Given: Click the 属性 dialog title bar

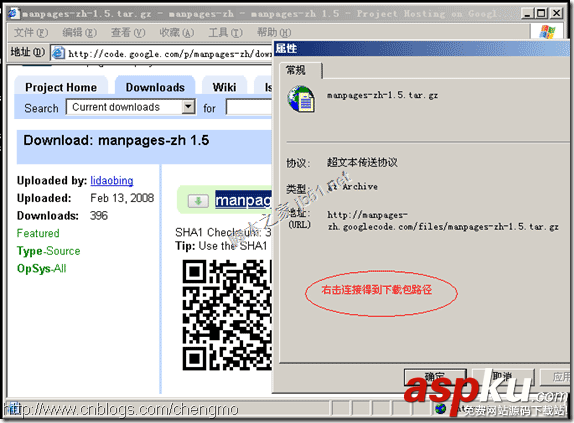Looking at the screenshot, I should (422, 48).
